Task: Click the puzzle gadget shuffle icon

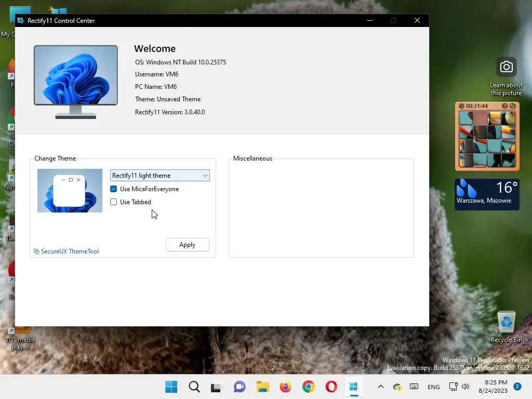Action: click(513, 106)
